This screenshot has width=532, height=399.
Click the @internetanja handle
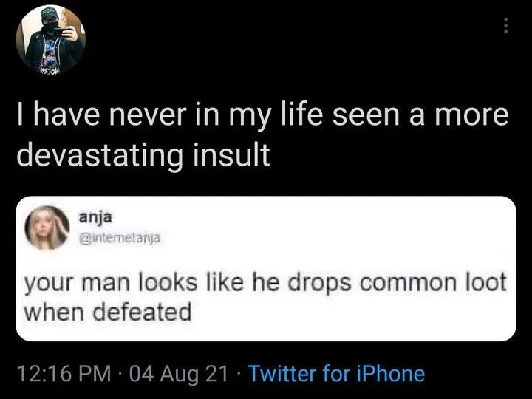click(x=118, y=238)
